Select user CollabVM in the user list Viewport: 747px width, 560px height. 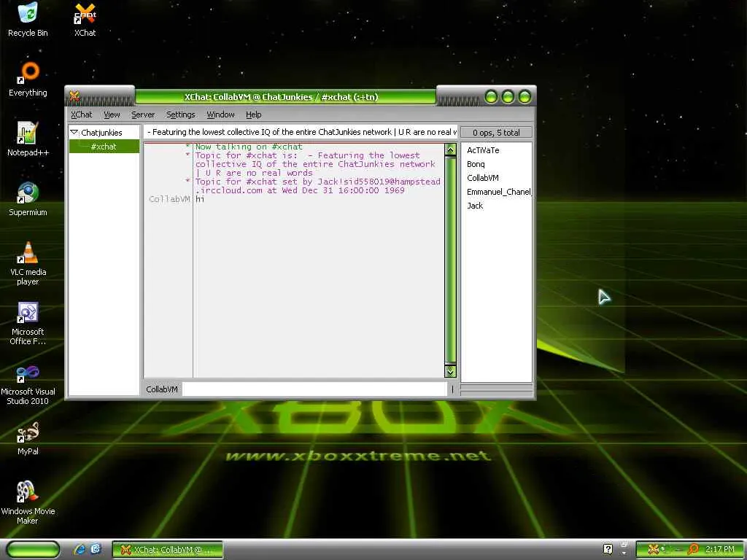[483, 178]
